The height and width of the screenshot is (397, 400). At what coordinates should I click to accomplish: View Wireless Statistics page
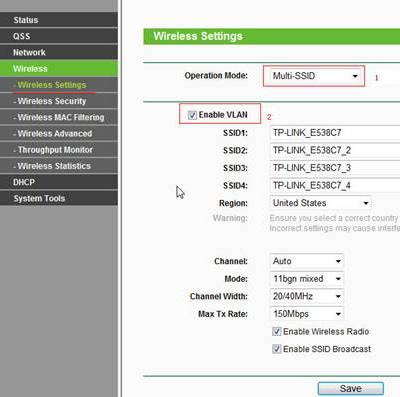point(59,166)
